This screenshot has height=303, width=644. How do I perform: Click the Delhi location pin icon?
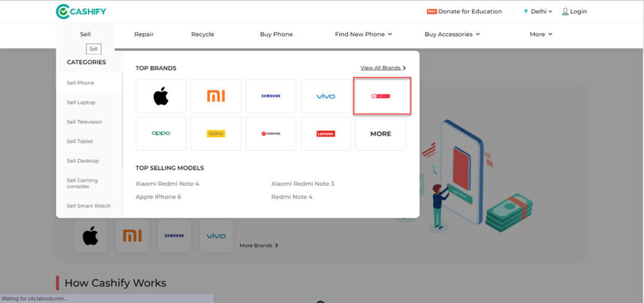[525, 11]
